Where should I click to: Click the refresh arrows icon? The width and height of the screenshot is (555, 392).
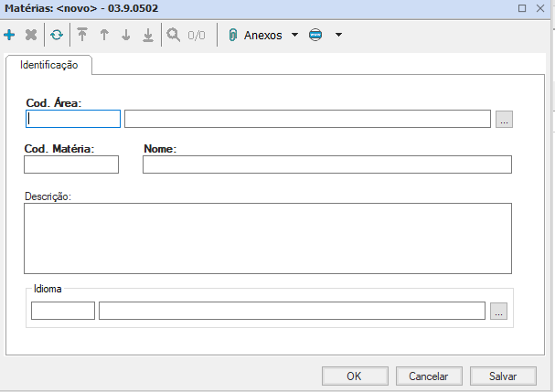57,36
